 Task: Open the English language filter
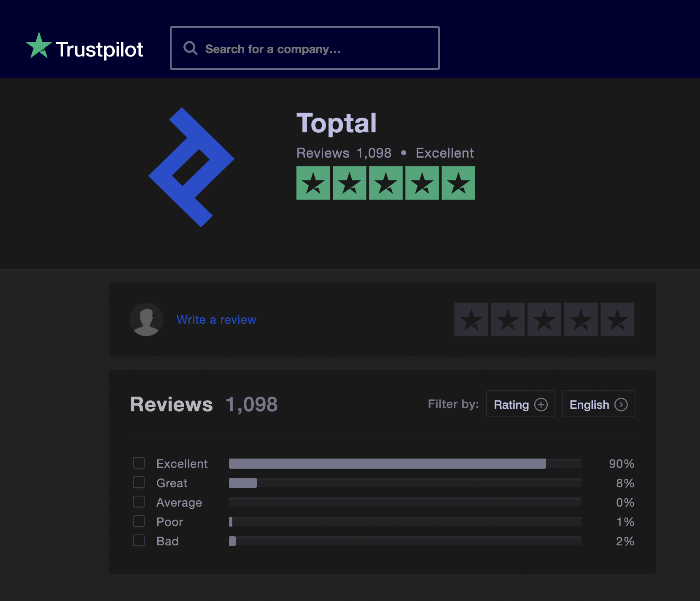coord(598,404)
